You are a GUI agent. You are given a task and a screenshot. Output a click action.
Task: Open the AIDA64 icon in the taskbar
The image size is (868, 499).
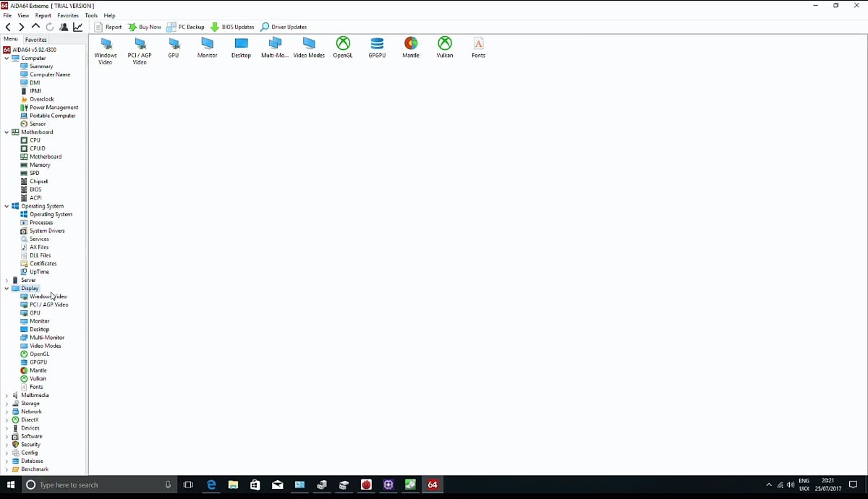(x=433, y=485)
